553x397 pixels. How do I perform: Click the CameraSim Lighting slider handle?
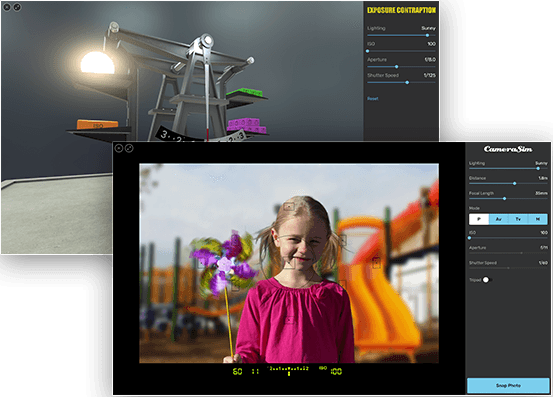538,169
